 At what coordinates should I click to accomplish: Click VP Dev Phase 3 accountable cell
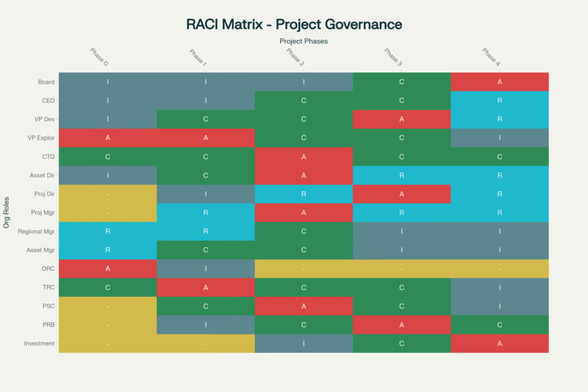(401, 119)
